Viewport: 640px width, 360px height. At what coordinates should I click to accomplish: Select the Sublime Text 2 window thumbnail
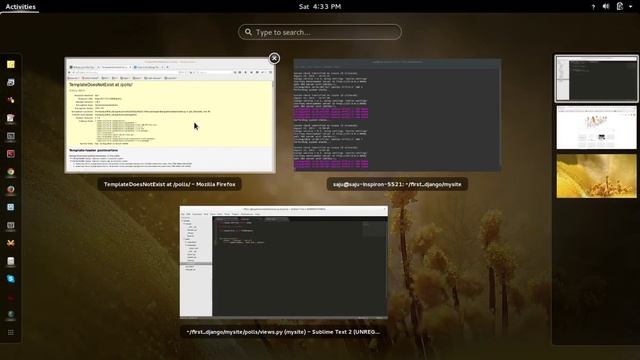click(x=284, y=262)
